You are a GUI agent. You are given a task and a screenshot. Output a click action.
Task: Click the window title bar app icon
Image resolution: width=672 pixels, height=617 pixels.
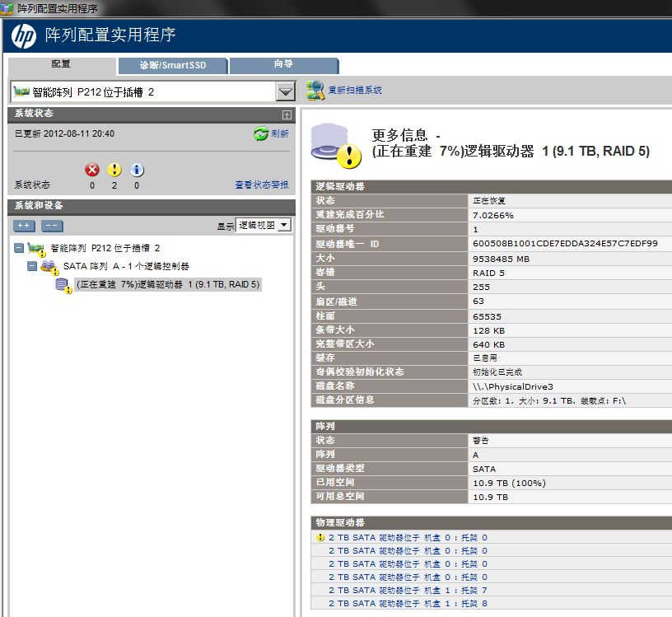(x=7, y=8)
